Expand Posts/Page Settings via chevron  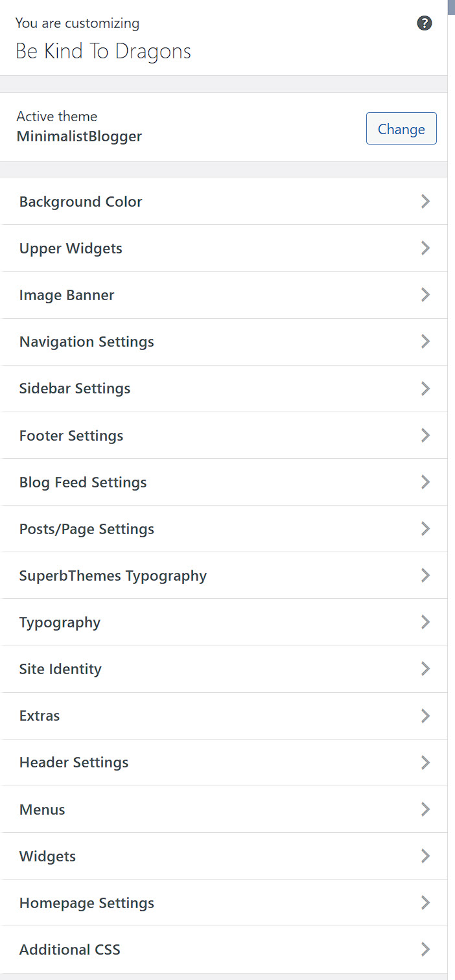[x=425, y=529]
